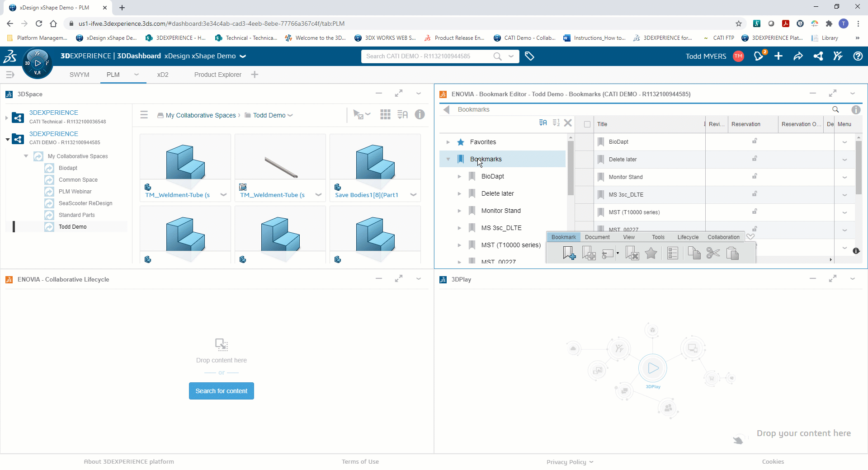Click the paste clipboard icon
Viewport: 868px width, 470px height.
[x=732, y=253]
